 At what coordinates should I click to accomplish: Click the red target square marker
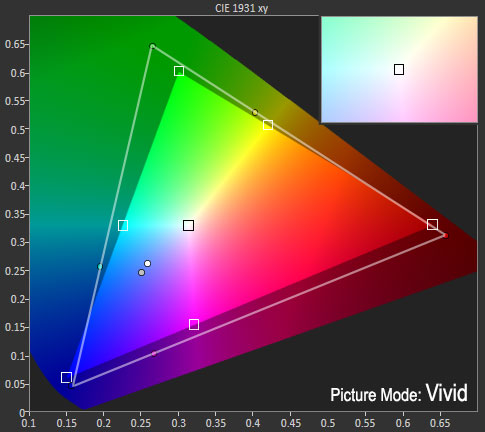coord(432,224)
